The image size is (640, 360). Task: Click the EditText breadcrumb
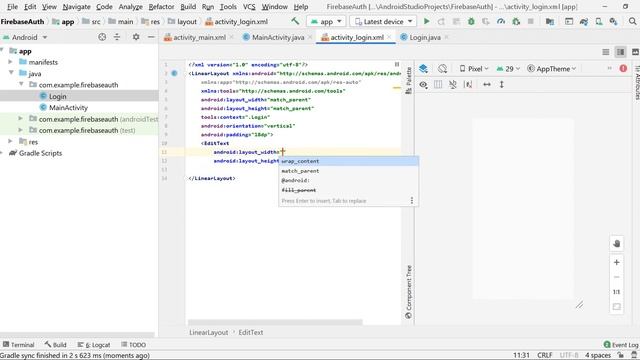point(251,332)
